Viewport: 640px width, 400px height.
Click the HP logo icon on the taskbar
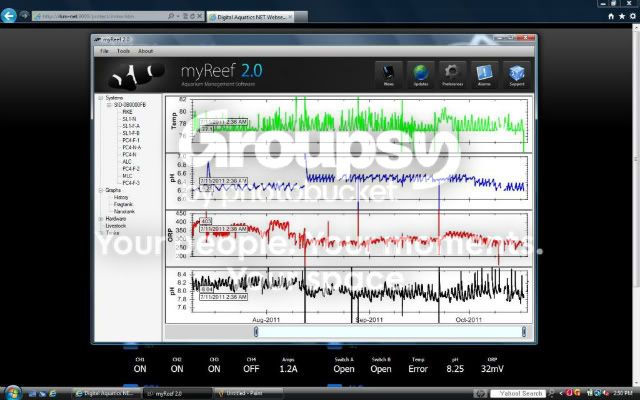pyautogui.click(x=480, y=394)
